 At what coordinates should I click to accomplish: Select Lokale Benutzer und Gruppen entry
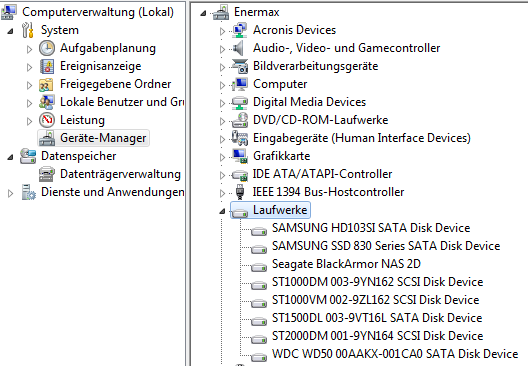[x=122, y=102]
